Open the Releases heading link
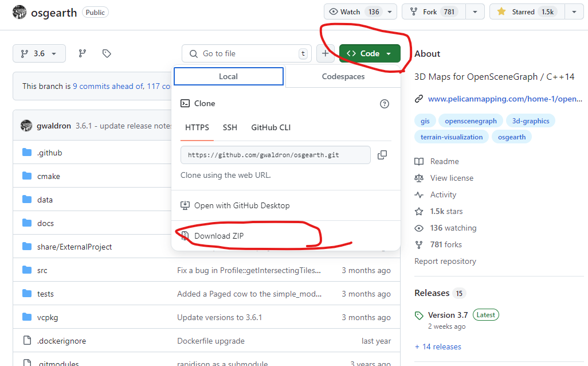588x366 pixels. point(432,293)
